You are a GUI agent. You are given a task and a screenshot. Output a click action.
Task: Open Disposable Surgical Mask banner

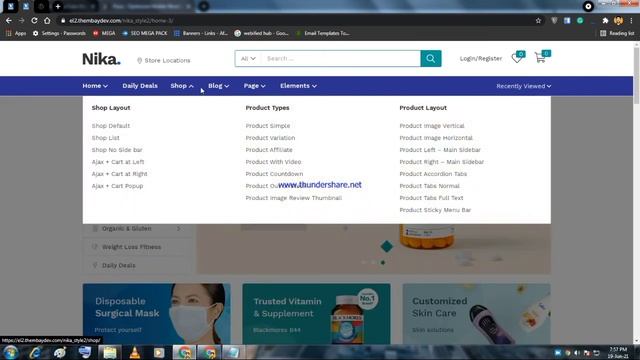[x=157, y=314]
